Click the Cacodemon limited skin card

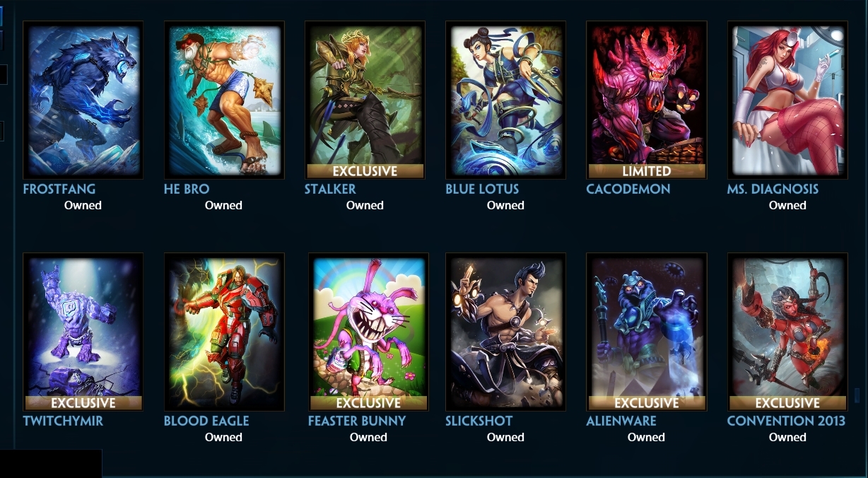pos(646,100)
